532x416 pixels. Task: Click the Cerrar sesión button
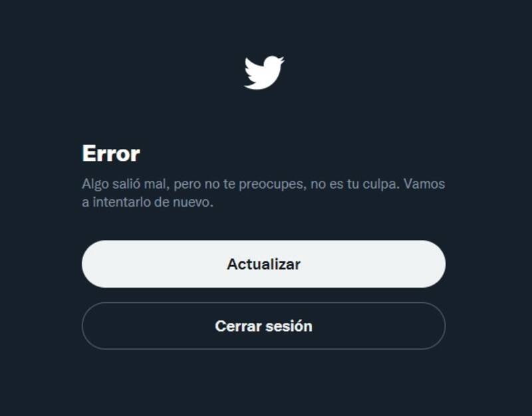click(263, 326)
